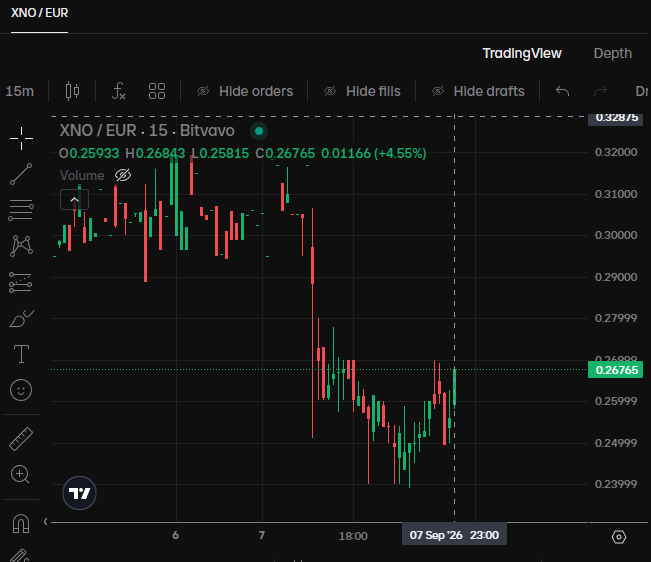Toggle Hide fills
The width and height of the screenshot is (651, 562).
(362, 91)
